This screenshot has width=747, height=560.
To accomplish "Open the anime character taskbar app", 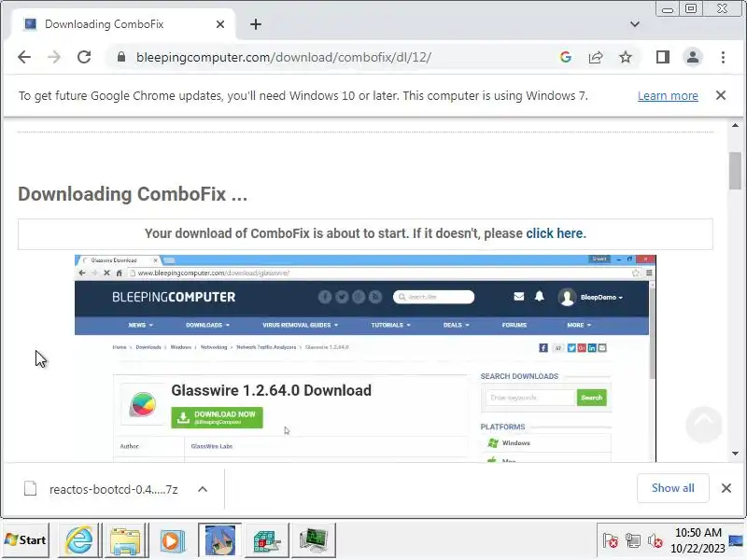I will [219, 540].
